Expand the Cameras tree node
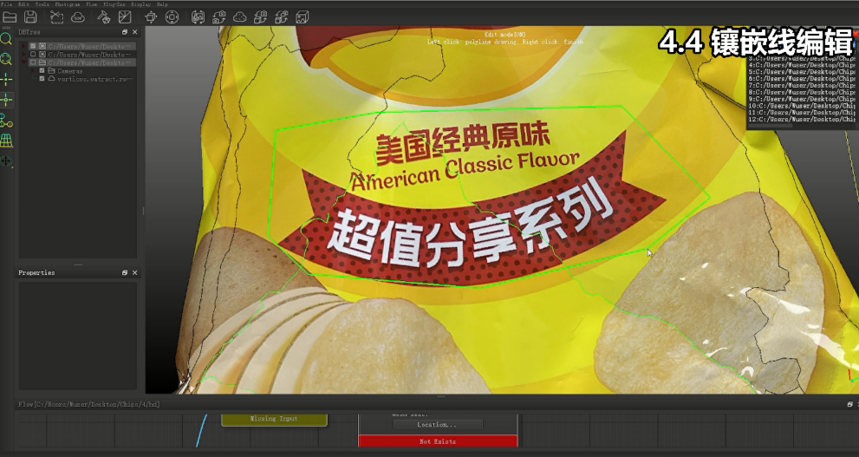The width and height of the screenshot is (859, 457). coord(33,71)
